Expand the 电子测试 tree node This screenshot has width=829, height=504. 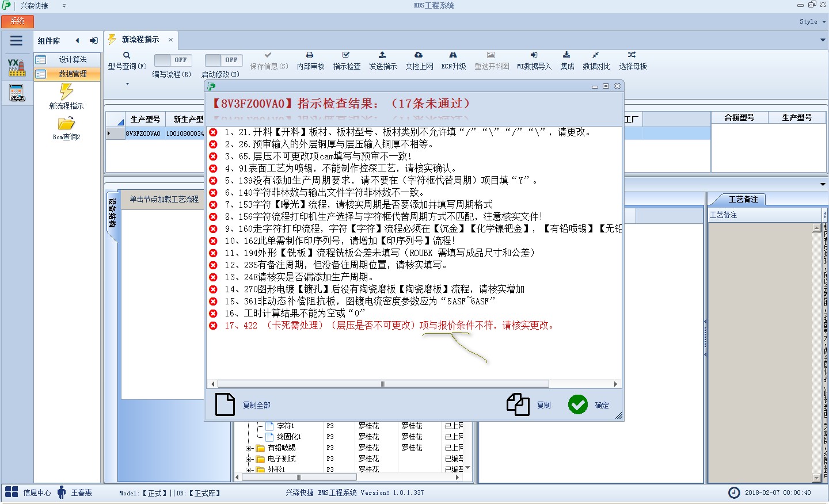pos(249,459)
